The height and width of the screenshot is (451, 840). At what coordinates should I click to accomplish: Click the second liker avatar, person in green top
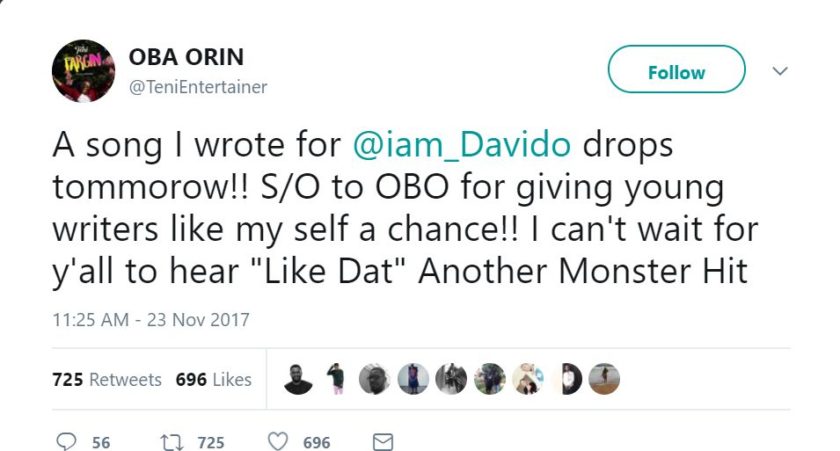337,379
